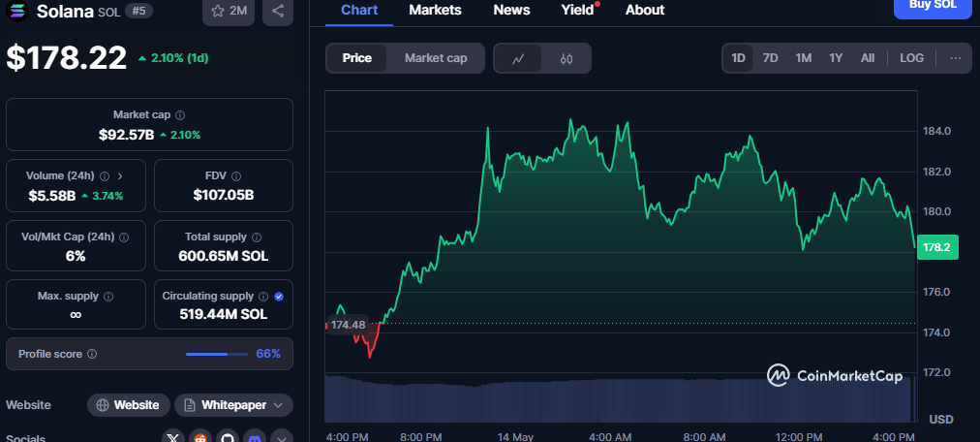Show Vol/Mkt Cap (24h) info icon
The width and height of the screenshot is (980, 442).
124,237
